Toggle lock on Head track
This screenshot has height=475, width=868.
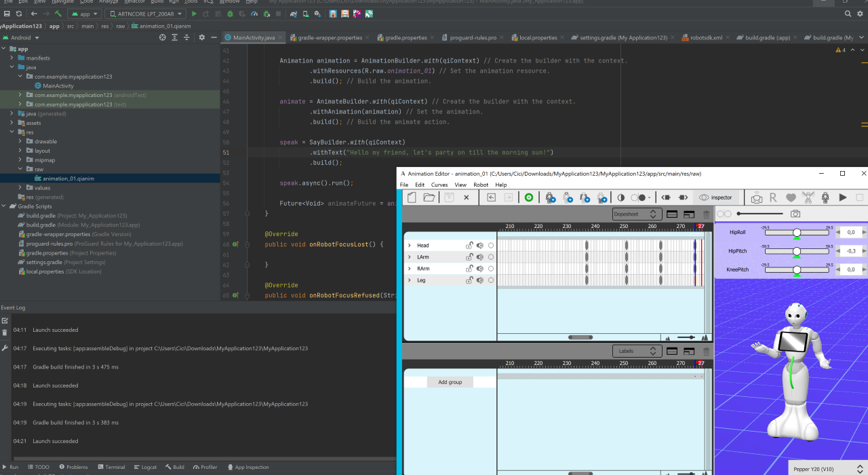coord(469,246)
